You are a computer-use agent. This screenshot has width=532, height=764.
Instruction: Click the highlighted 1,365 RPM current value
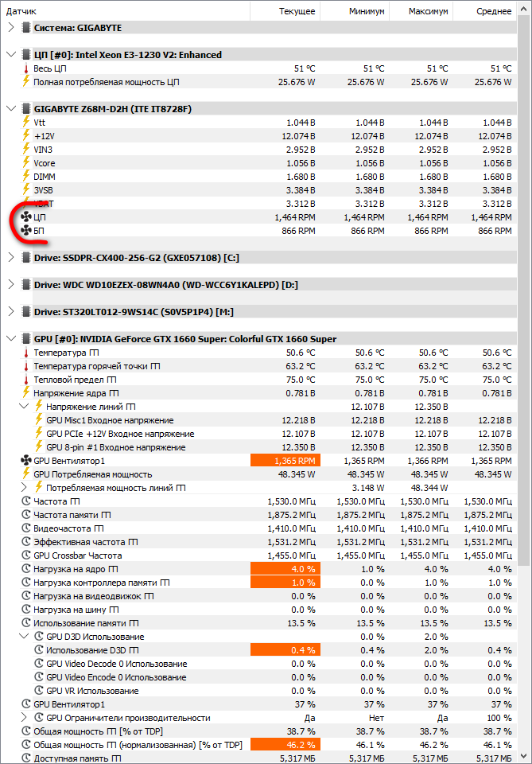[285, 461]
